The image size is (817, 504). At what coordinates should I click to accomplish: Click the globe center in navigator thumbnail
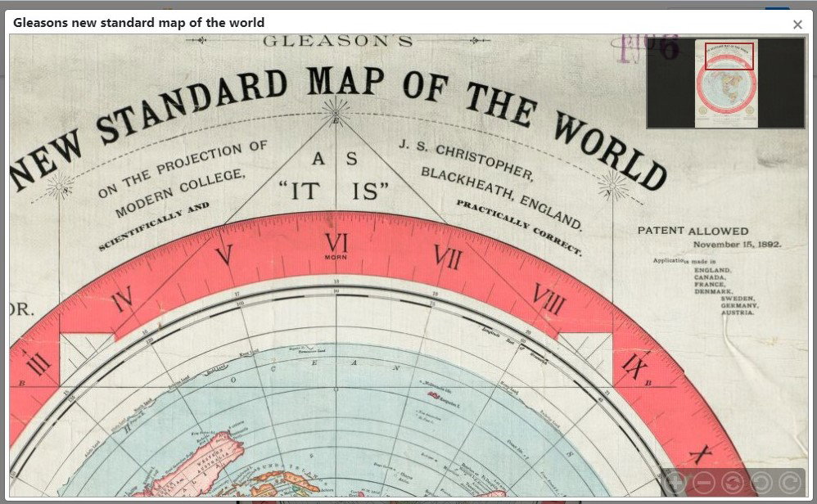click(x=726, y=89)
